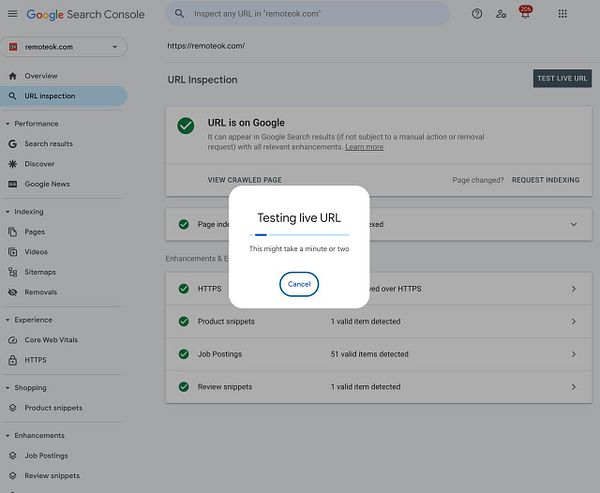Click green check on Page indexing row

pos(184,224)
